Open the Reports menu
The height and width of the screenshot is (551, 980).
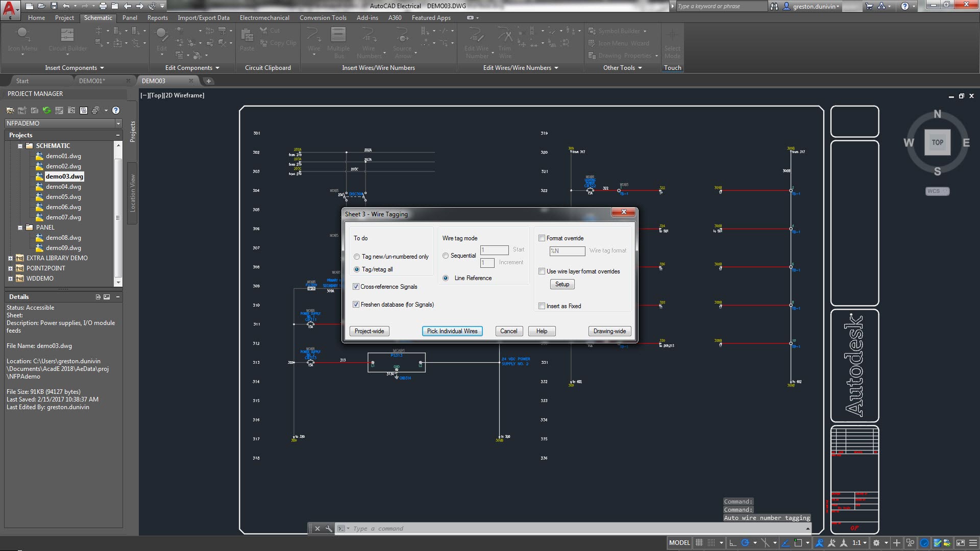tap(158, 17)
